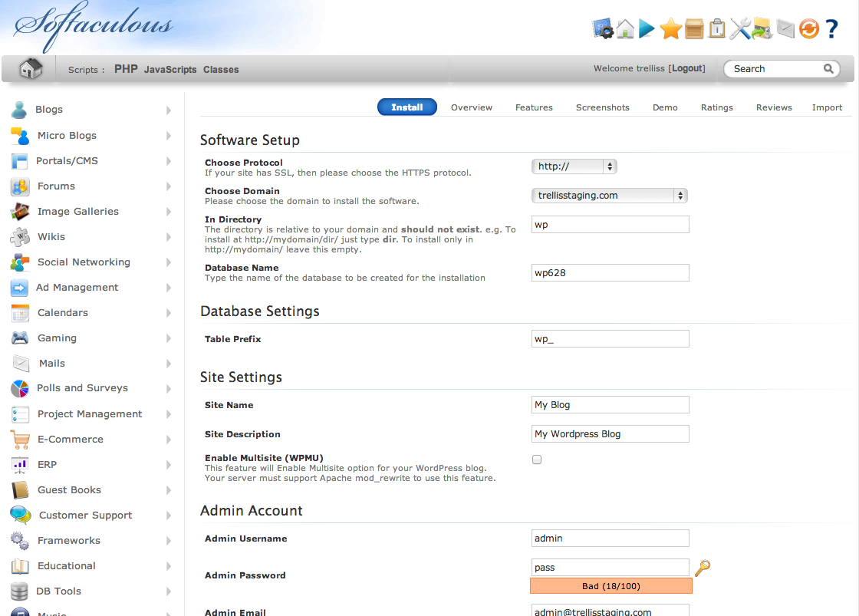
Task: Enable the Multisite (WPMU) checkbox
Action: click(x=537, y=460)
